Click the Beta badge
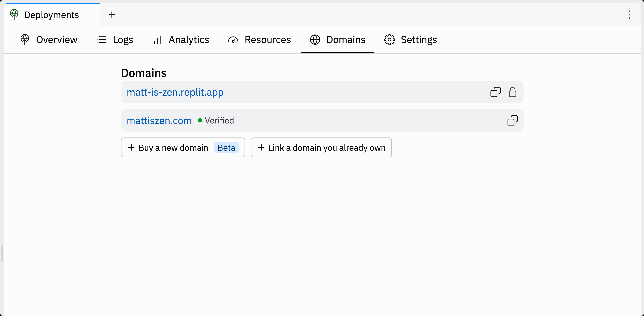644x316 pixels. [226, 148]
